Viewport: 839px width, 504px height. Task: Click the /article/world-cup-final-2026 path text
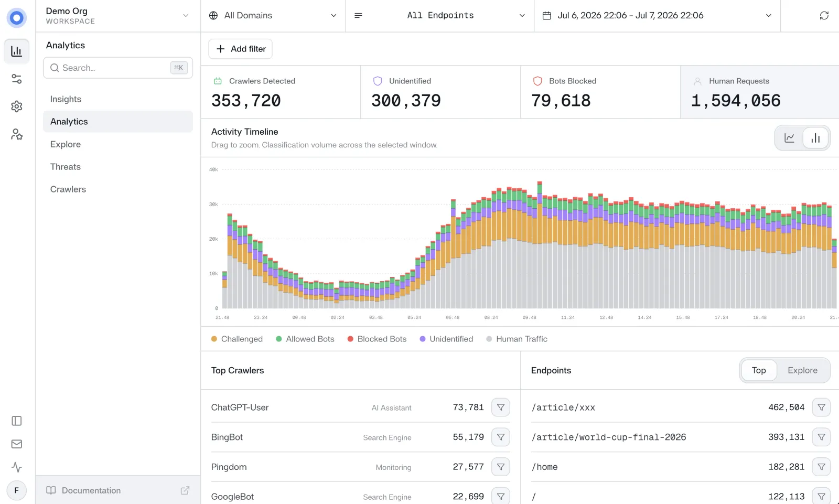[x=608, y=437]
